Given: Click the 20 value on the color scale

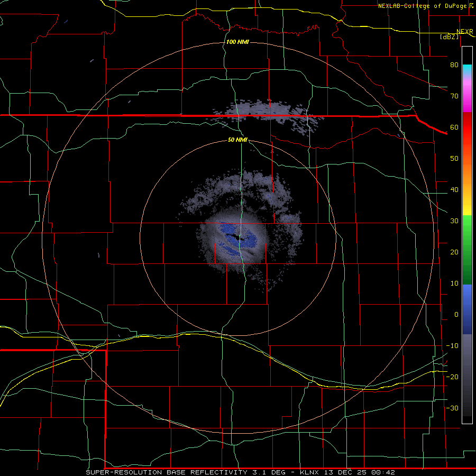Looking at the screenshot, I should [x=454, y=252].
